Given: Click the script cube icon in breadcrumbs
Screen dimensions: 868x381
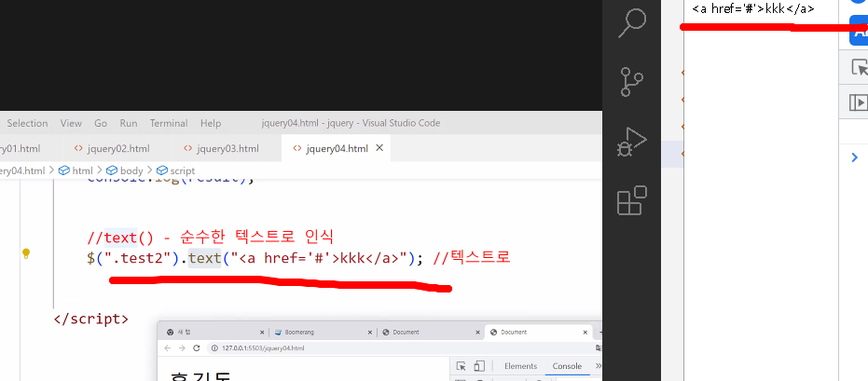Looking at the screenshot, I should point(161,170).
